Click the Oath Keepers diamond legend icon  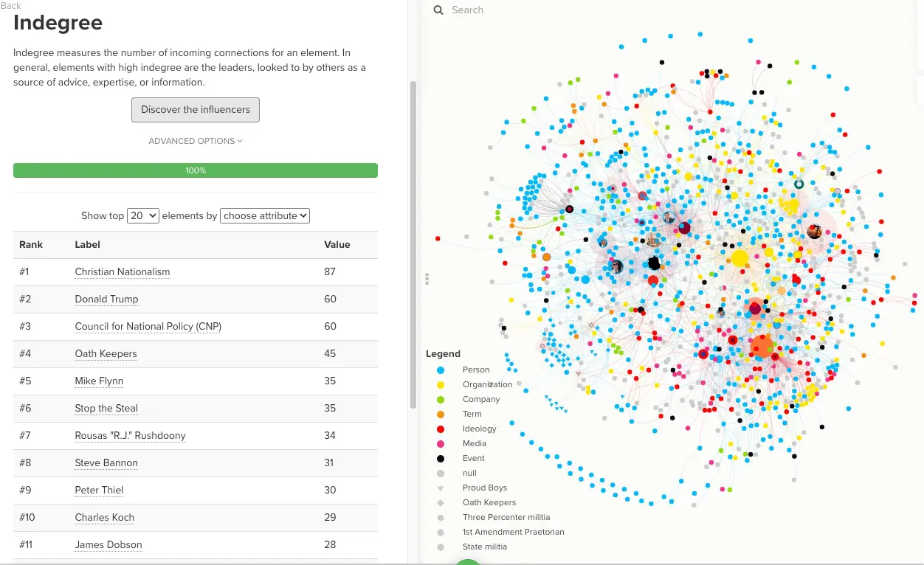click(441, 503)
